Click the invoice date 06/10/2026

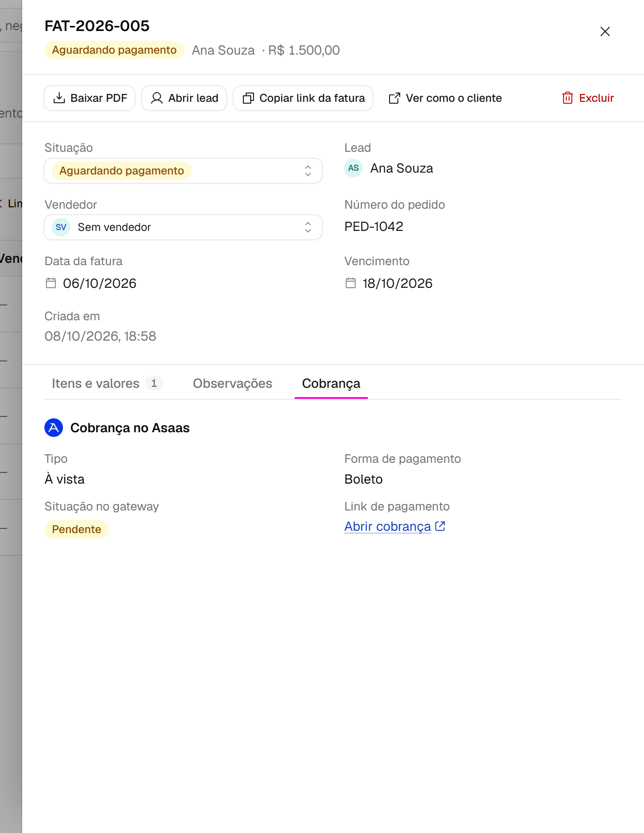pos(99,283)
